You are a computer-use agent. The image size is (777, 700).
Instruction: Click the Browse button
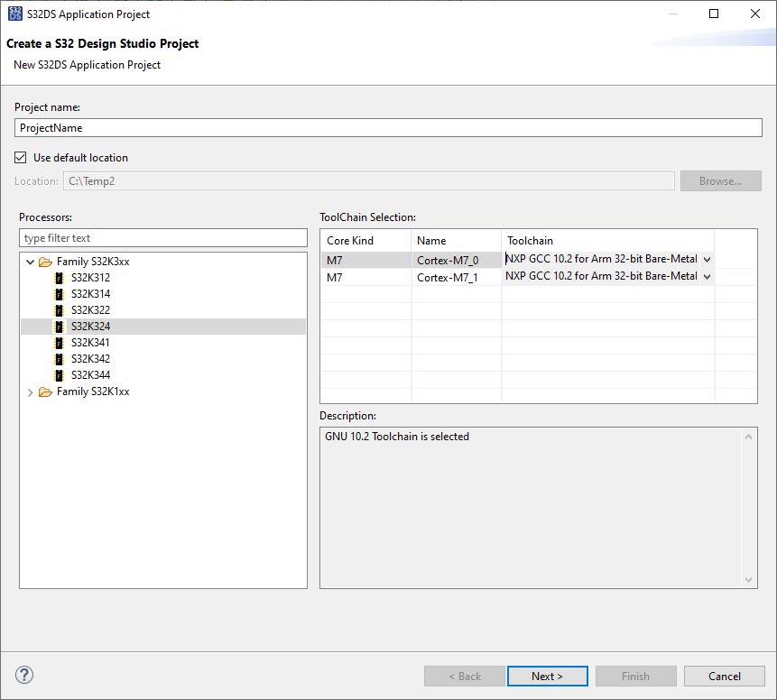click(x=720, y=181)
